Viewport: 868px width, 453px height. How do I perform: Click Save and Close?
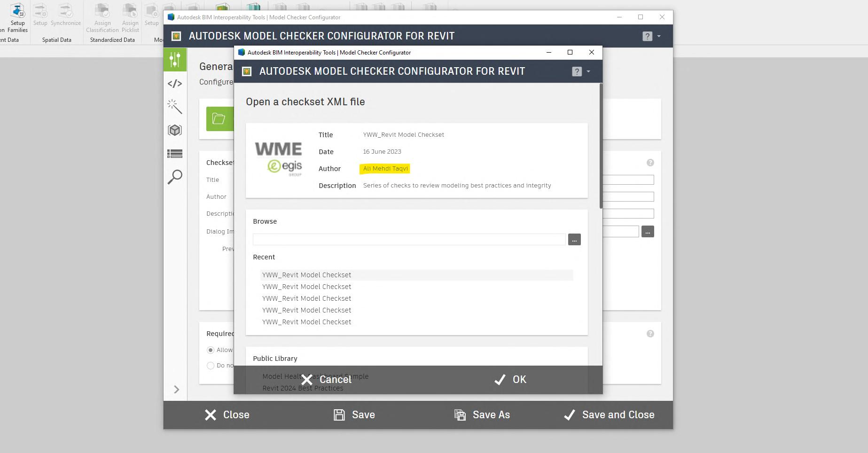pyautogui.click(x=609, y=415)
